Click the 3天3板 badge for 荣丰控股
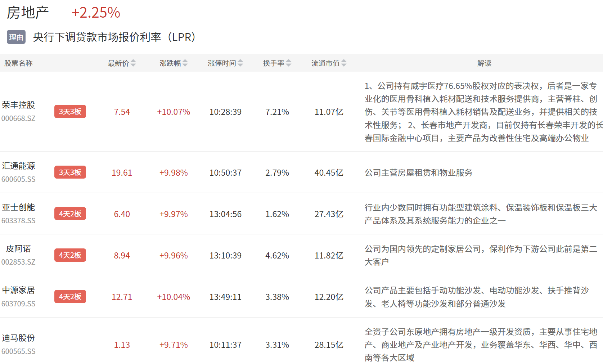Image resolution: width=603 pixels, height=364 pixels. (x=70, y=112)
